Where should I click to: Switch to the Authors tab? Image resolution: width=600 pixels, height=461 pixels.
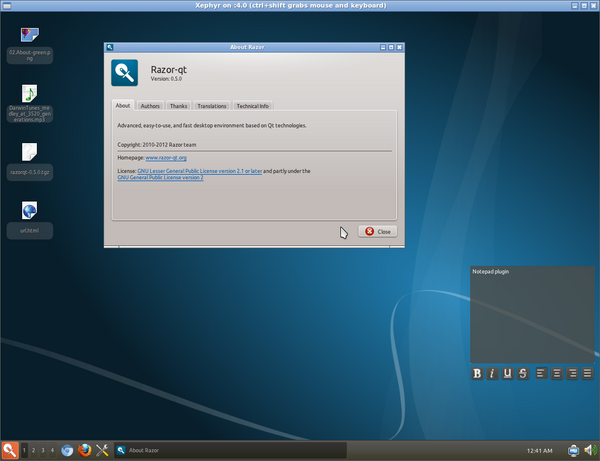150,105
